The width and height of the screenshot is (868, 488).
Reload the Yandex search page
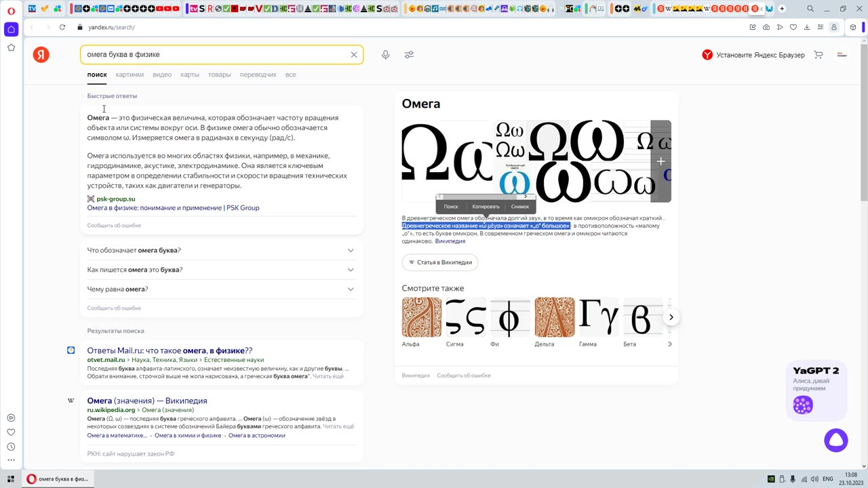click(62, 27)
